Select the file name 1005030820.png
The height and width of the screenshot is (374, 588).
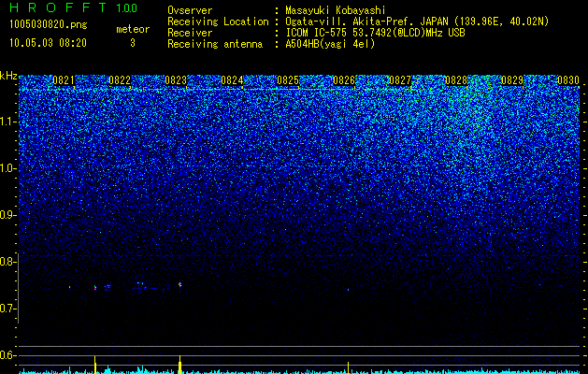[x=49, y=25]
